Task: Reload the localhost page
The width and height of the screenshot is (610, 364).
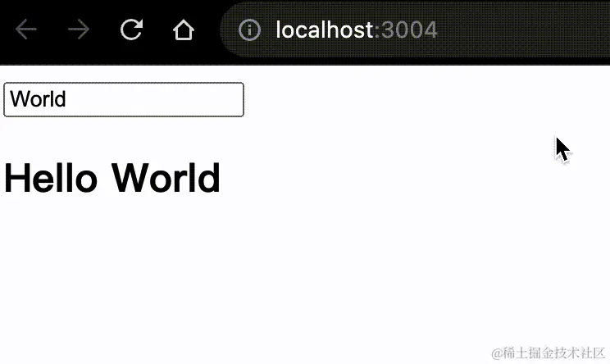Action: [x=131, y=30]
